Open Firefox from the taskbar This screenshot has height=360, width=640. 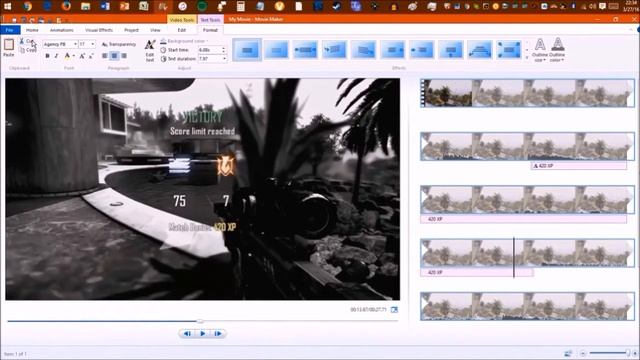coord(66,6)
